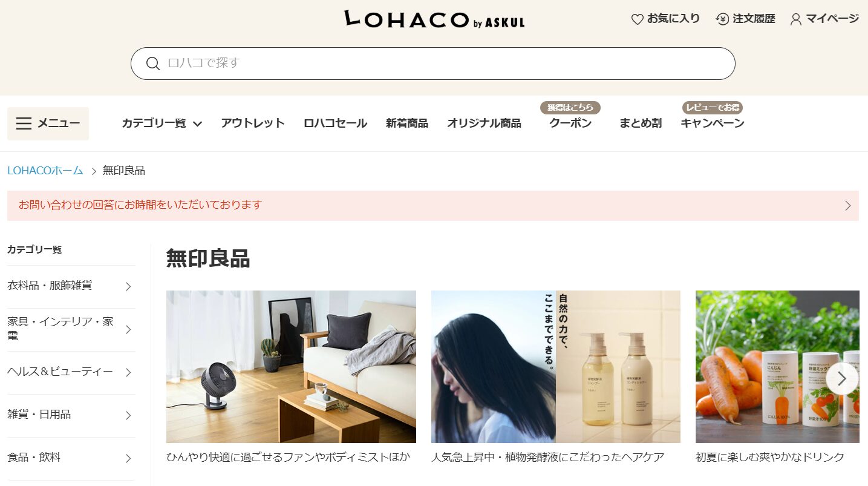The height and width of the screenshot is (486, 868).
Task: Open the hamburger メニュー icon
Action: pos(24,123)
